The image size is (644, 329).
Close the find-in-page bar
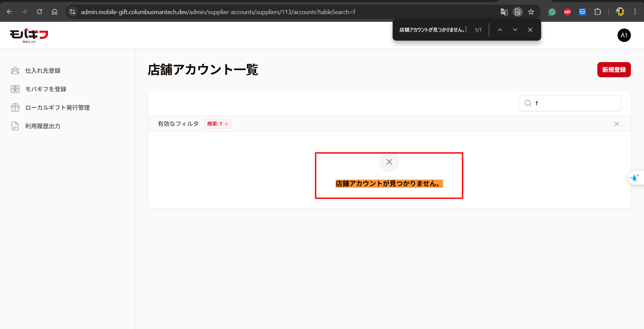530,30
